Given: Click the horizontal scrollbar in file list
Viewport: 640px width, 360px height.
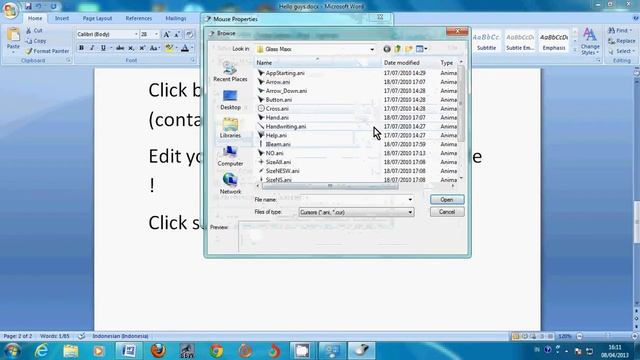Looking at the screenshot, I should 330,186.
